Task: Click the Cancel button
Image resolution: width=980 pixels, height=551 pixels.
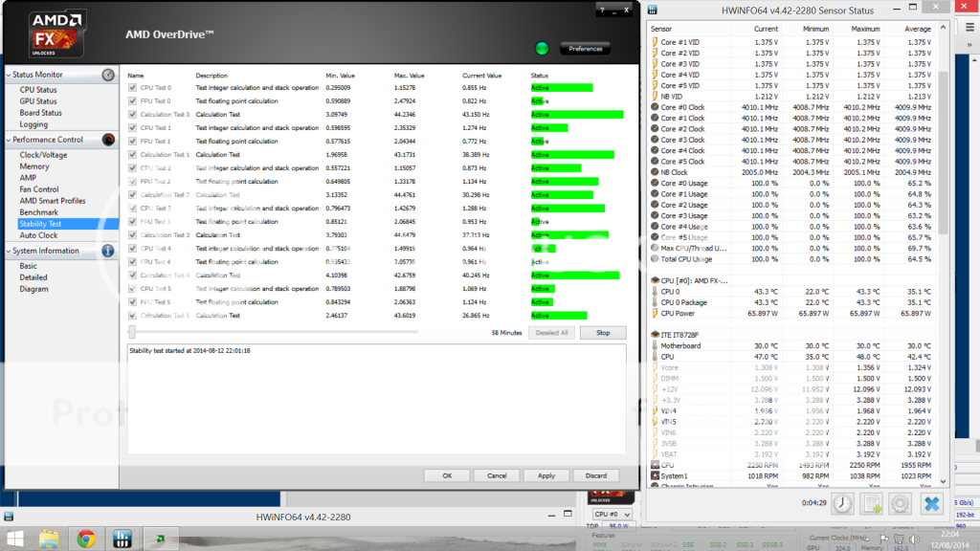Action: [497, 475]
